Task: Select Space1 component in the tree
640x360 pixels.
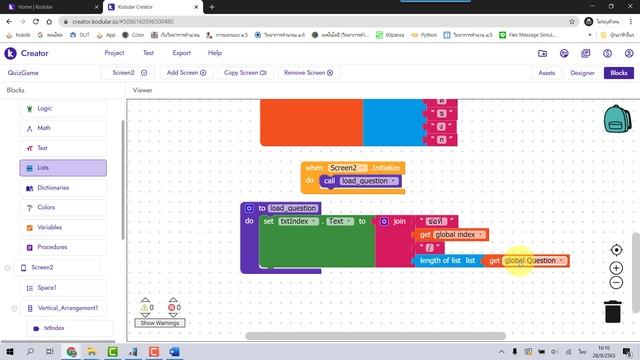Action: tap(63, 288)
